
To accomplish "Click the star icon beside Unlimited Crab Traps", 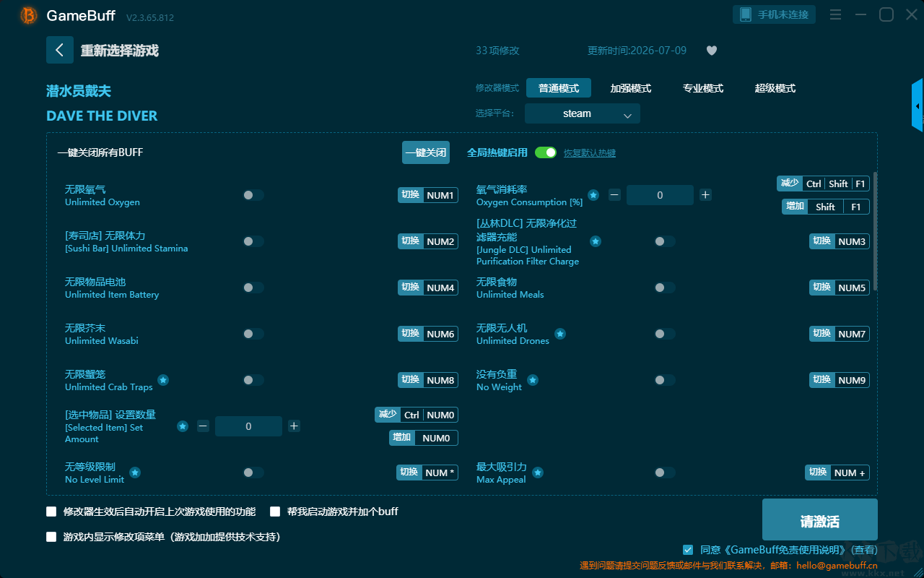I will 163,380.
